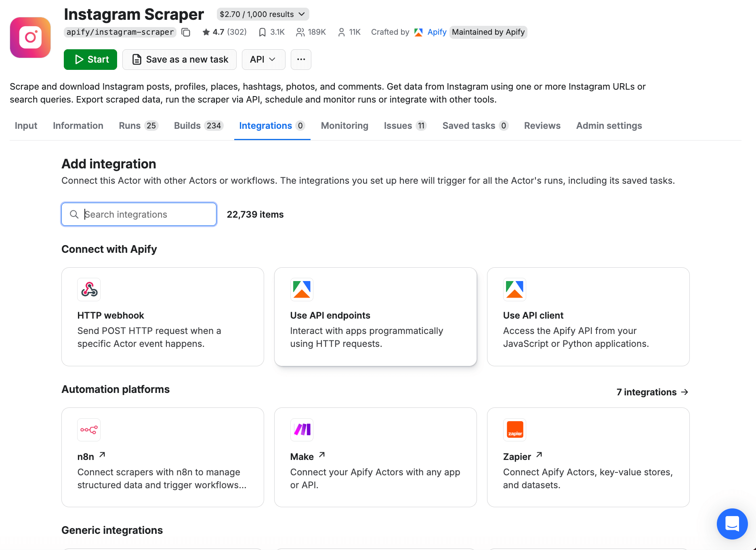The height and width of the screenshot is (550, 756).
Task: Click the Instagram Scraper logo icon
Action: click(30, 38)
